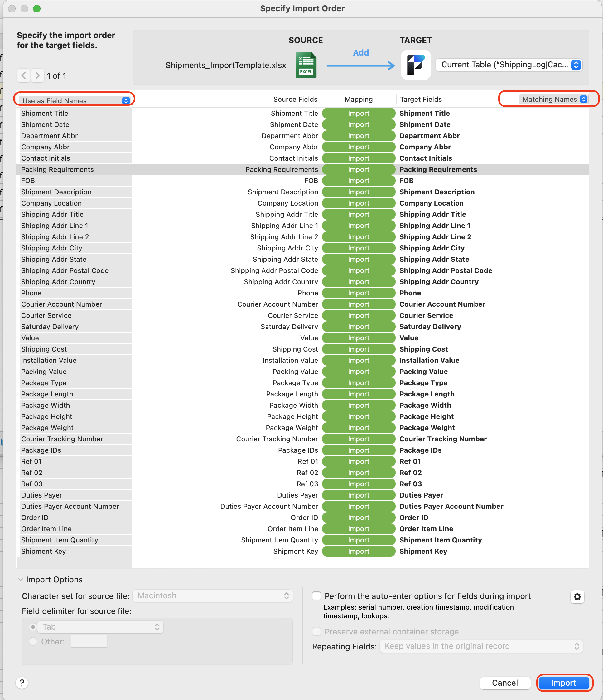
Task: Toggle Import mapping for Packing Requirements
Action: tap(358, 170)
